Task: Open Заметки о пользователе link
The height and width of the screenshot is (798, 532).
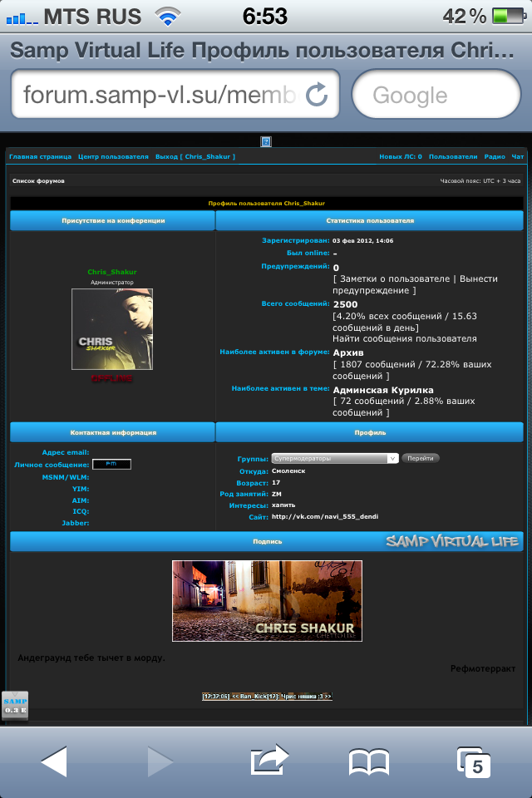Action: click(395, 279)
